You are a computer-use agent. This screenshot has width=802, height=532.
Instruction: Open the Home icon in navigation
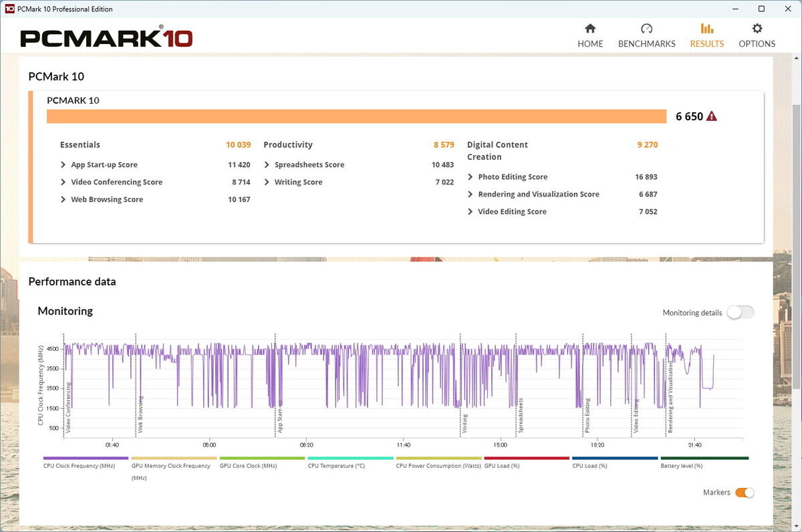click(x=590, y=29)
